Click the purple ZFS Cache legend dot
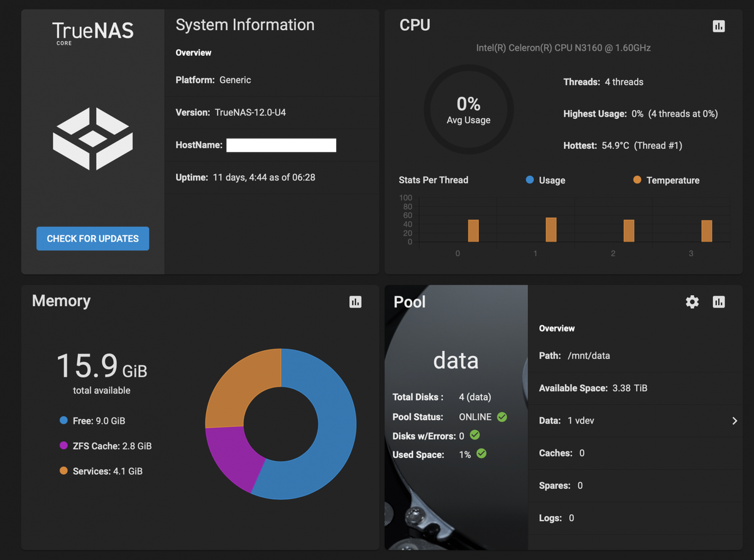754x560 pixels. (63, 446)
